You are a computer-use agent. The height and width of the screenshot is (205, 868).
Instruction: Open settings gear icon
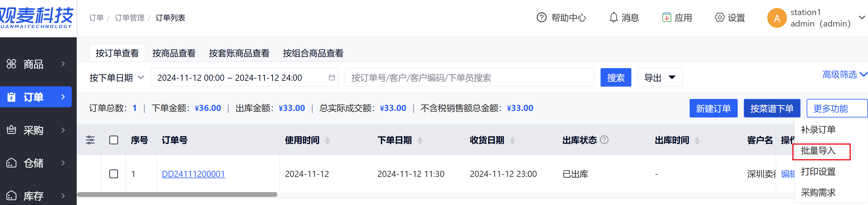tap(719, 17)
